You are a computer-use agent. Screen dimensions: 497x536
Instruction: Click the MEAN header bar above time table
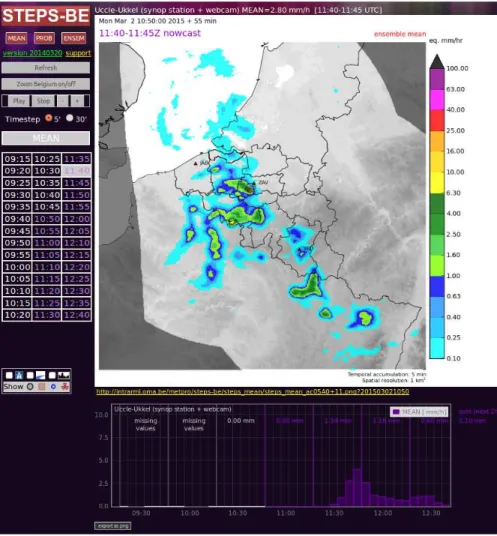click(x=46, y=138)
